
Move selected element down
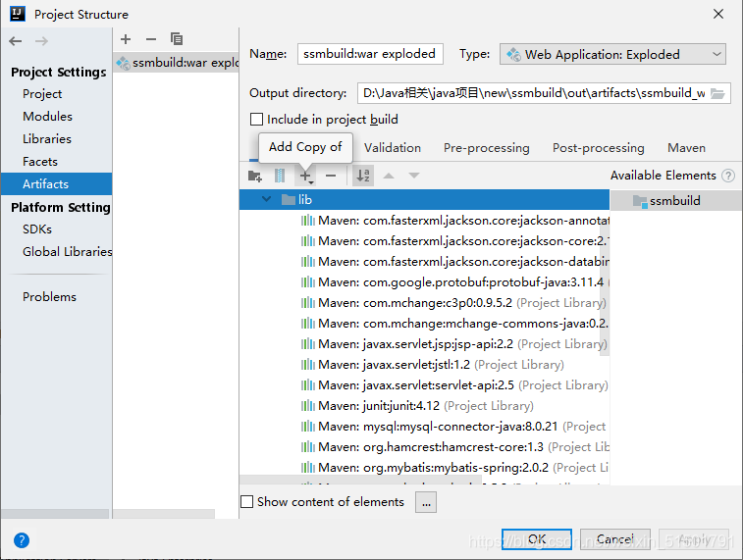[414, 177]
